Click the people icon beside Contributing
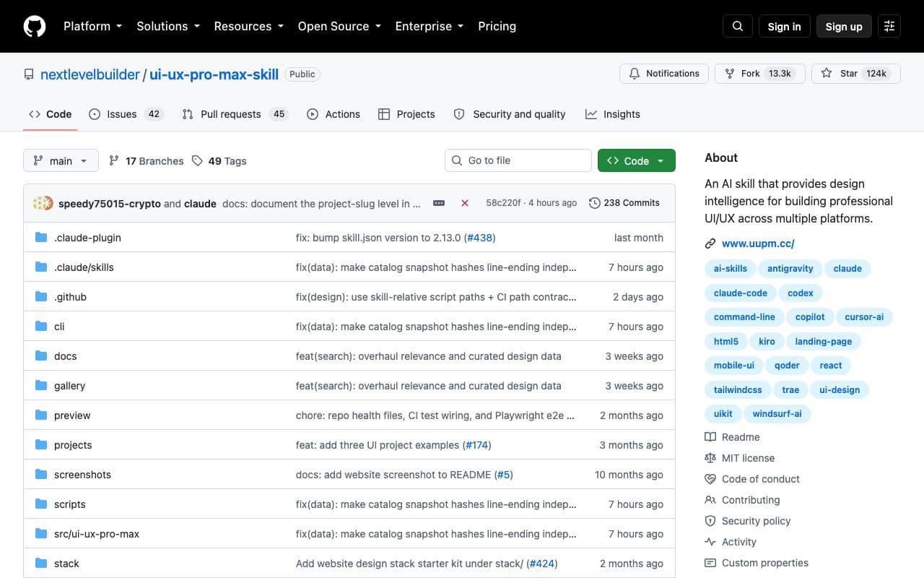The image size is (924, 578). click(x=710, y=500)
